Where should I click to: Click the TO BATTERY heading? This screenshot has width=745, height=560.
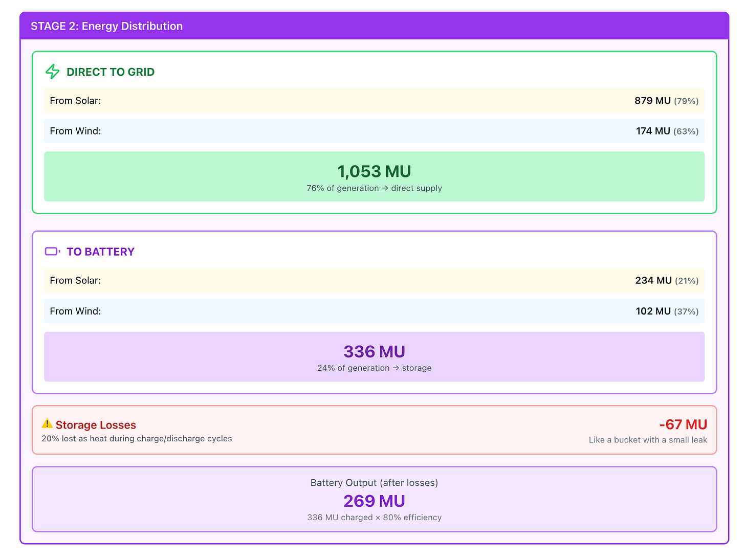(x=100, y=252)
